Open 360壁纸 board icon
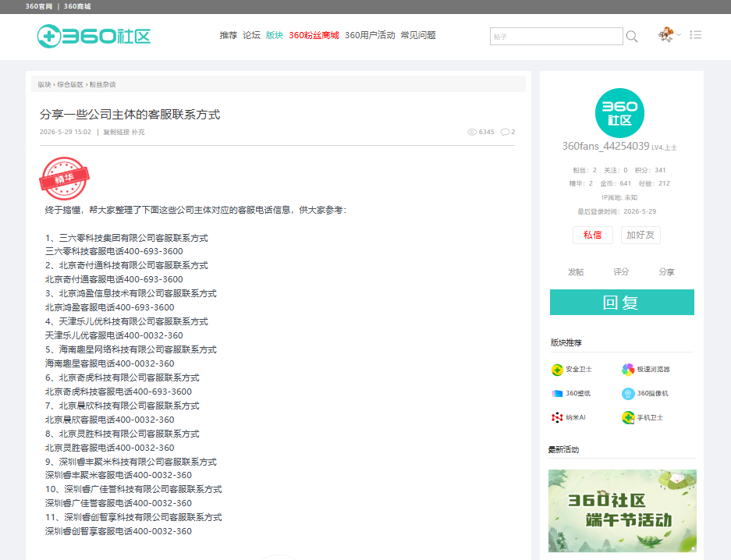 coord(557,394)
